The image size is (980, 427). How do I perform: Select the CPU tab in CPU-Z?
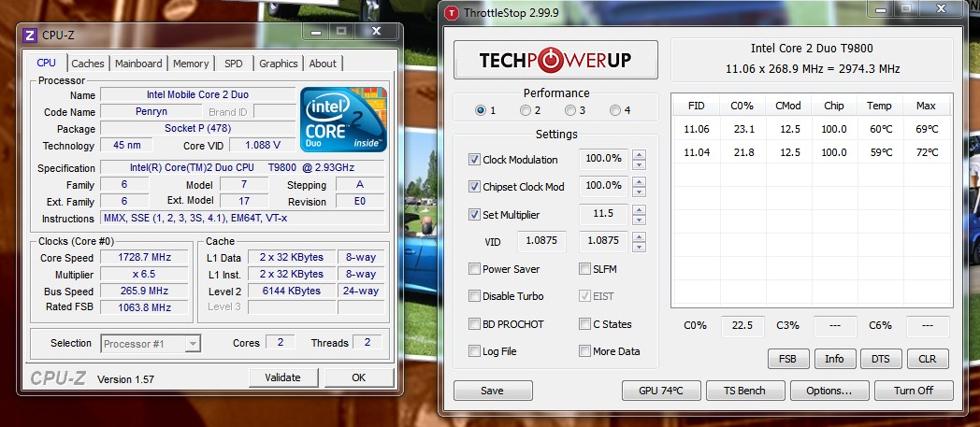coord(46,63)
